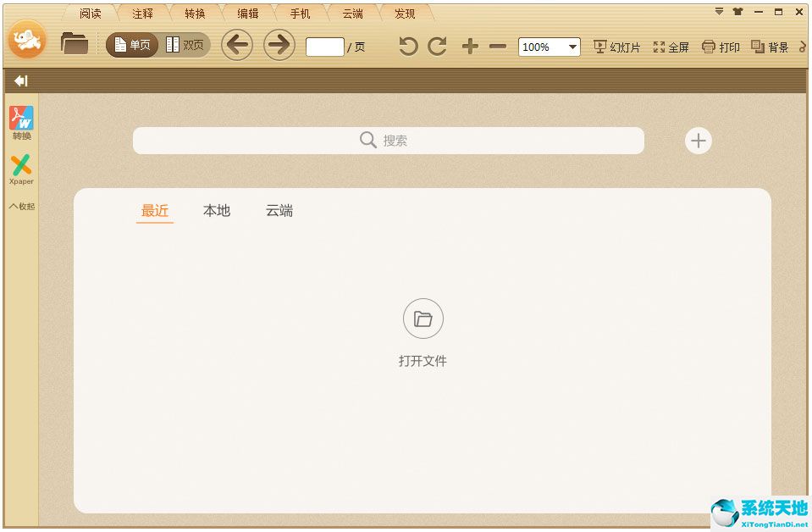The image size is (812, 532).
Task: Click the open folder icon in toolbar
Action: point(75,44)
